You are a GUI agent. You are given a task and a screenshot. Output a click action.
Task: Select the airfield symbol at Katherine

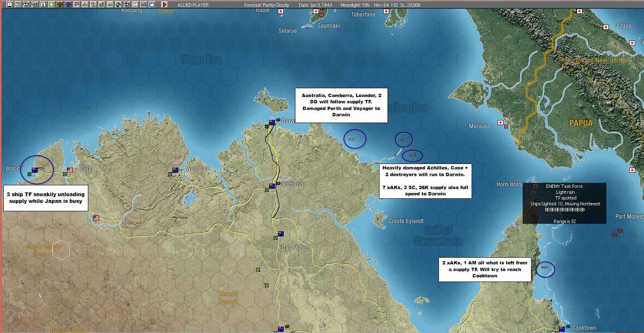coord(278,184)
